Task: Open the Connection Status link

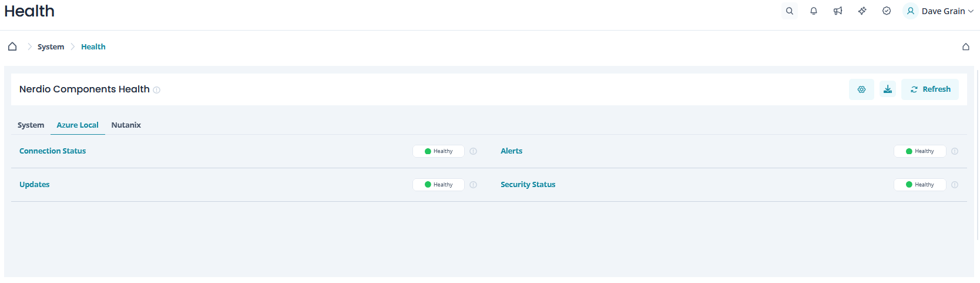Action: click(52, 151)
